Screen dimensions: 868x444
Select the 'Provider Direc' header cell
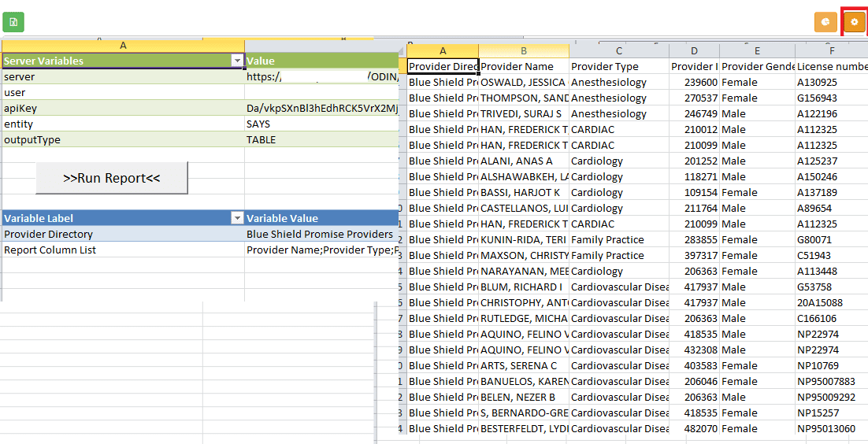(x=443, y=66)
